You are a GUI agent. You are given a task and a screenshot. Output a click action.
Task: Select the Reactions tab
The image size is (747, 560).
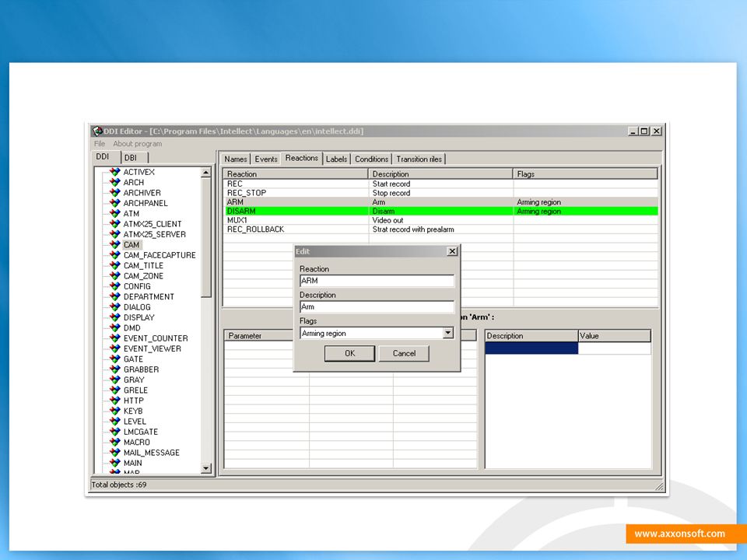point(302,158)
